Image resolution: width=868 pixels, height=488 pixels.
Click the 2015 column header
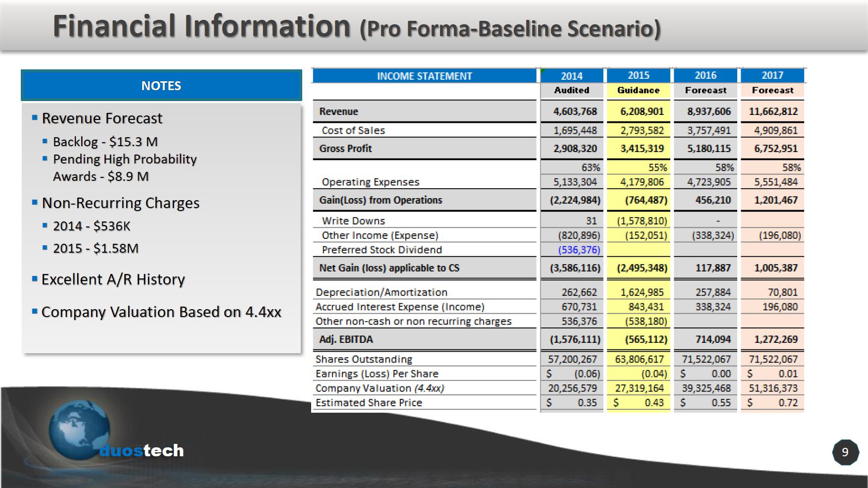[638, 75]
